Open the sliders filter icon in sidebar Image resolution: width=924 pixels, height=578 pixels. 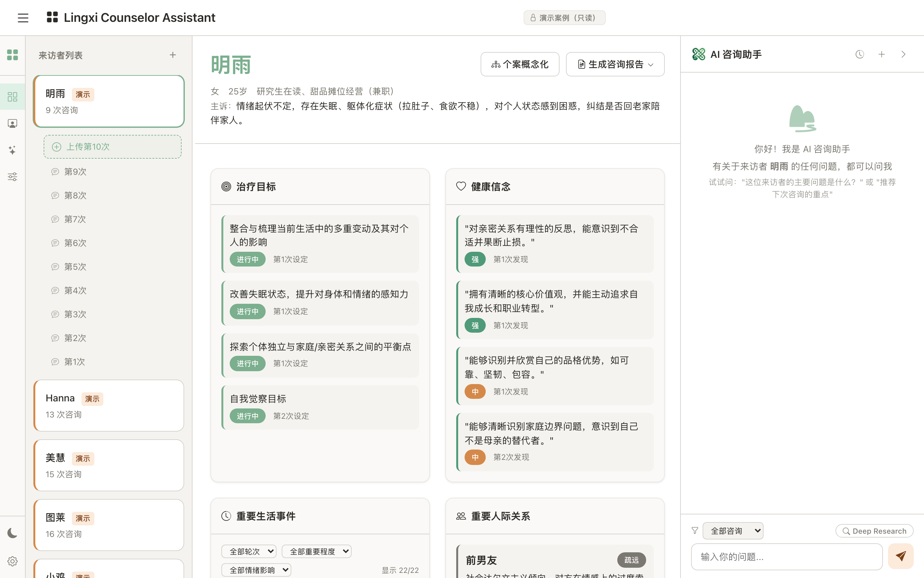click(13, 177)
